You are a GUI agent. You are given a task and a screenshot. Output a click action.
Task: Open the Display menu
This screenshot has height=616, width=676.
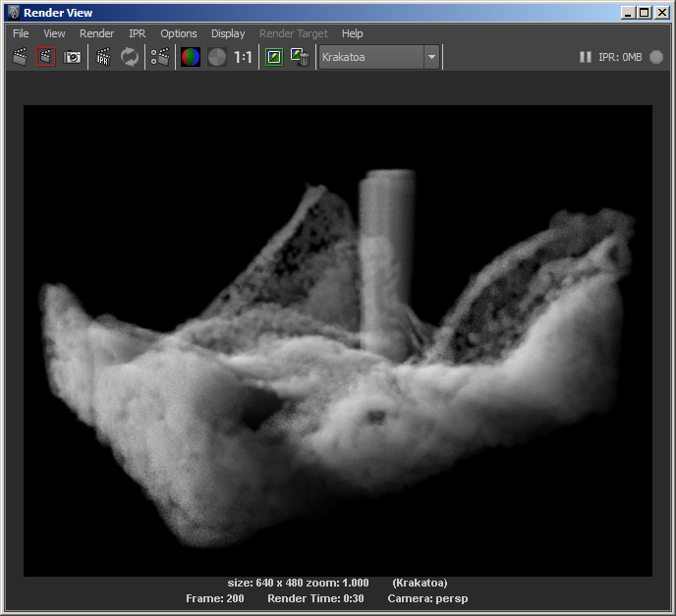click(228, 33)
